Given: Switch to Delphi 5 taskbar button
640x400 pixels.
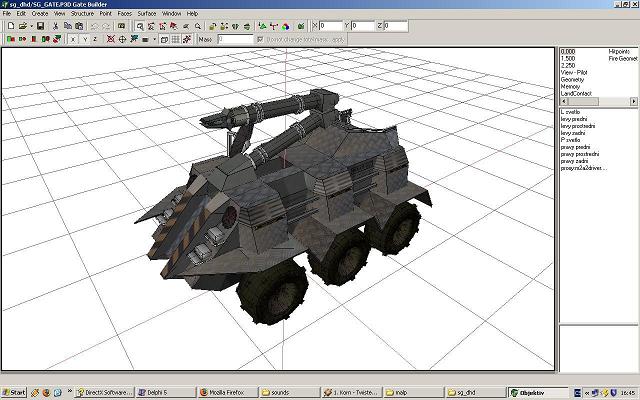Looking at the screenshot, I should [165, 392].
